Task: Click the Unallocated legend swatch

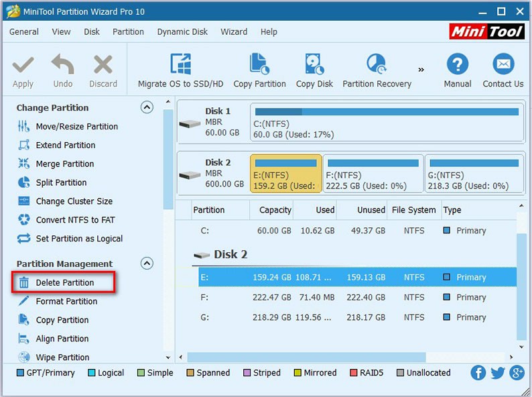Action: (401, 373)
